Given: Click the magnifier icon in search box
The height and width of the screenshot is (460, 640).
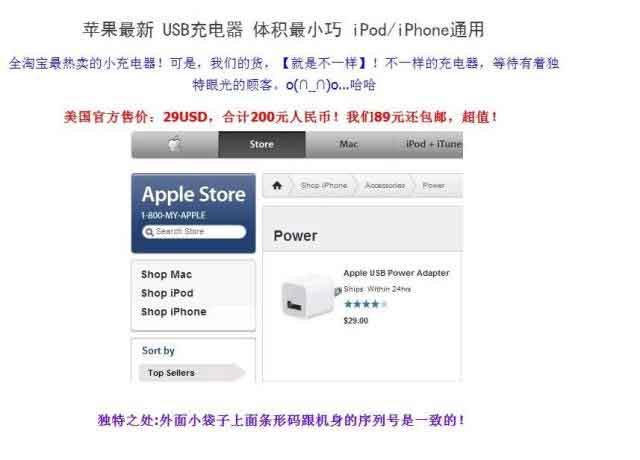Looking at the screenshot, I should (x=149, y=232).
